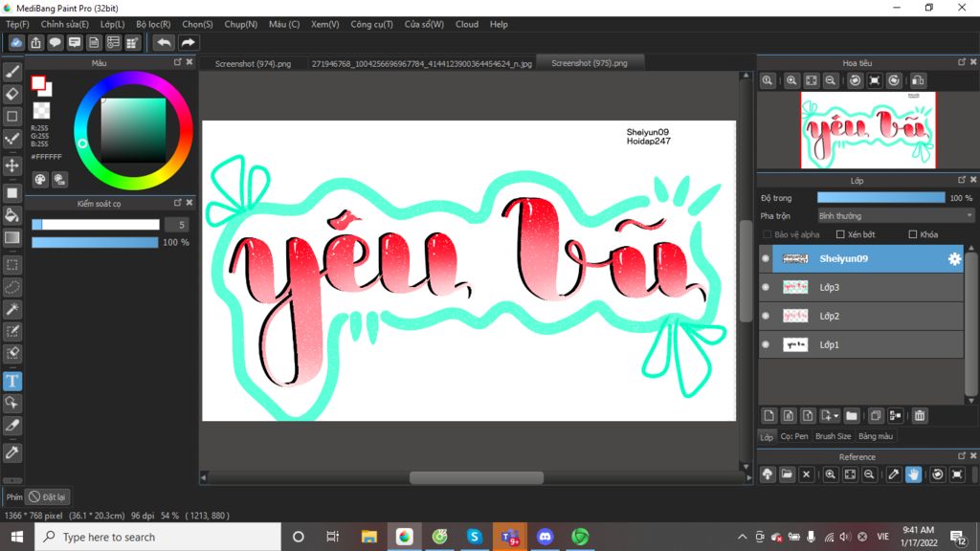
Task: Open the Công cụ(T) menu
Action: pyautogui.click(x=371, y=24)
